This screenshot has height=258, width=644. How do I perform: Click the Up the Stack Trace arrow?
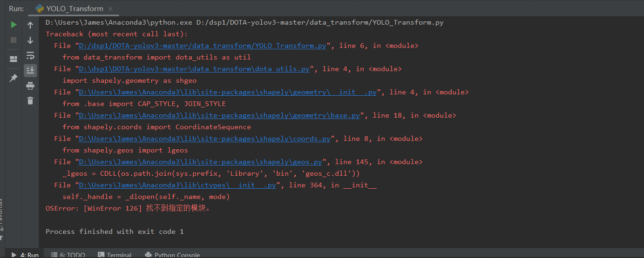click(x=30, y=25)
